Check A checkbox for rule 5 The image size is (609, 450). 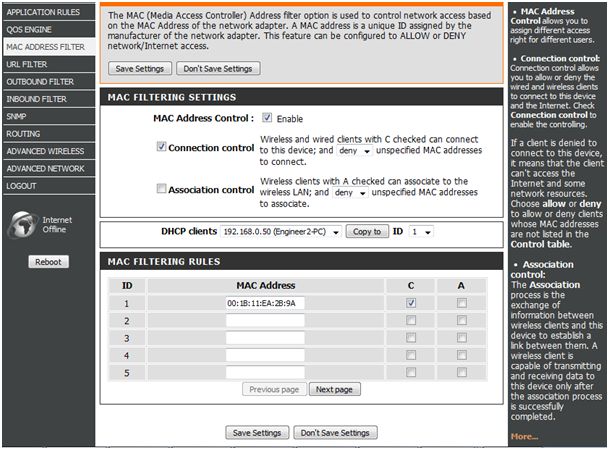tap(462, 372)
